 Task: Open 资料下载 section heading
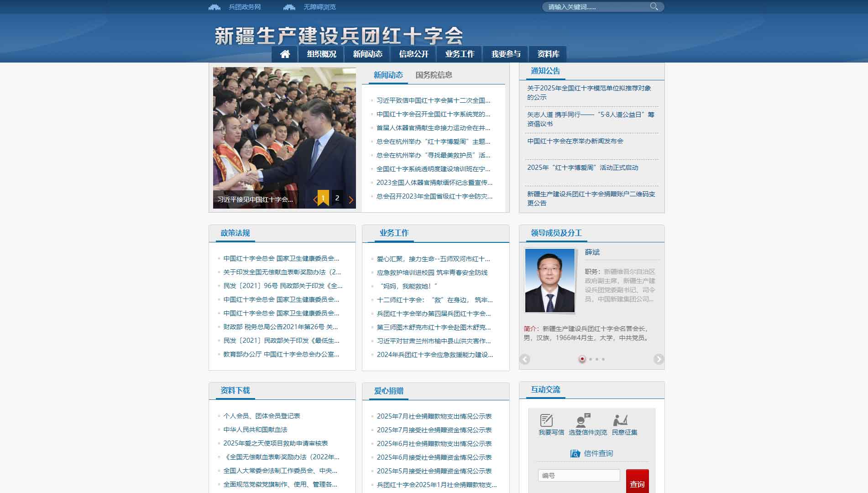pos(235,390)
